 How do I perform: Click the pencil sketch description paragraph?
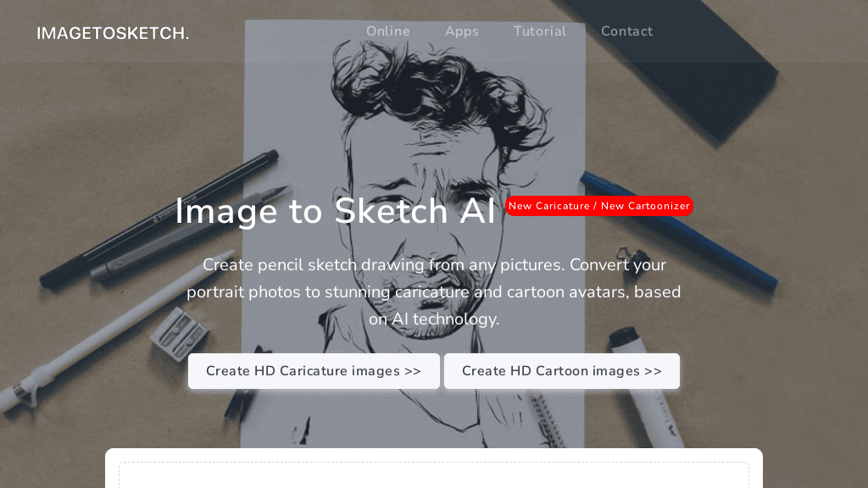tap(433, 292)
